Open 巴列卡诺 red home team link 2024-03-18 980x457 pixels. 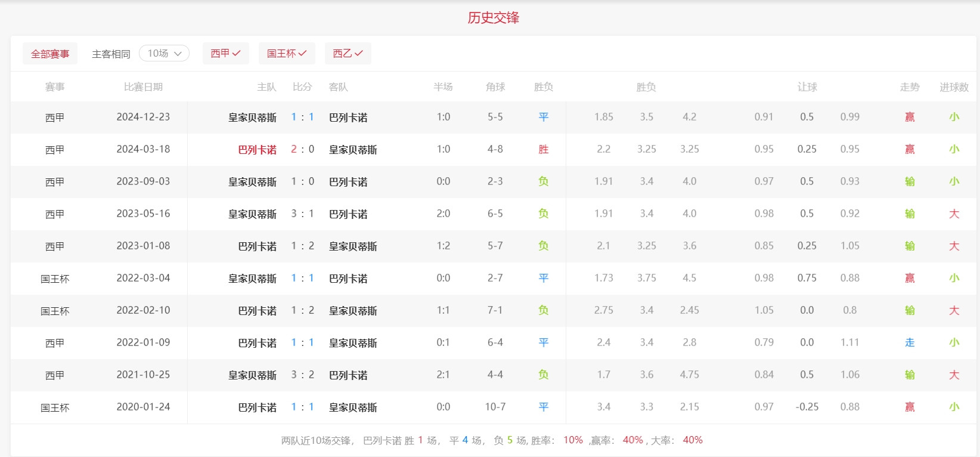(x=257, y=150)
